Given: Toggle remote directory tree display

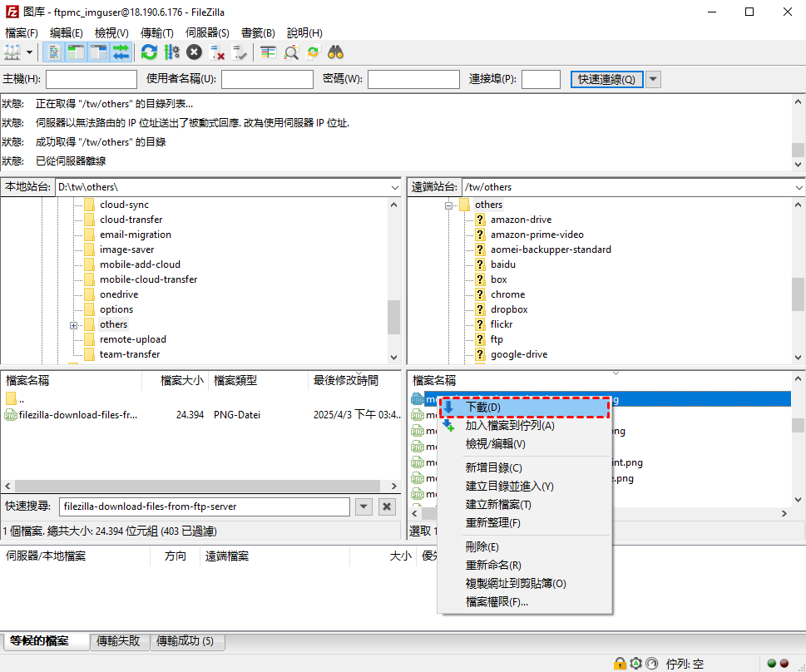Looking at the screenshot, I should [x=98, y=52].
